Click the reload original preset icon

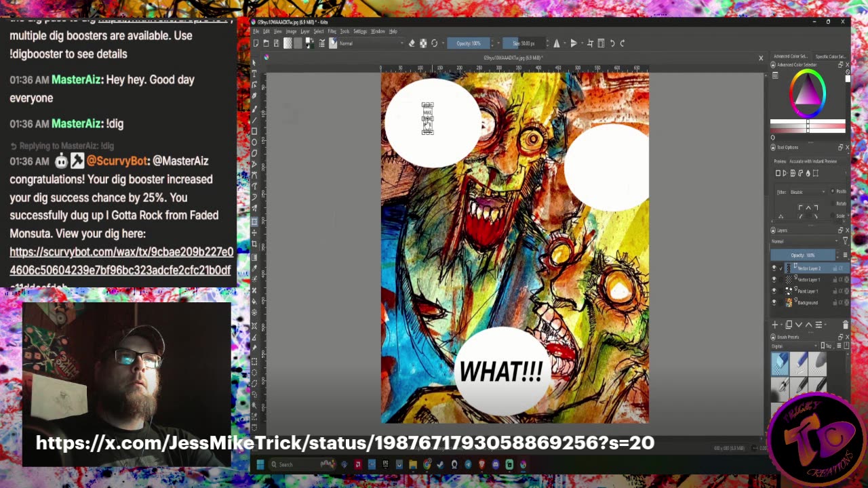(x=435, y=43)
